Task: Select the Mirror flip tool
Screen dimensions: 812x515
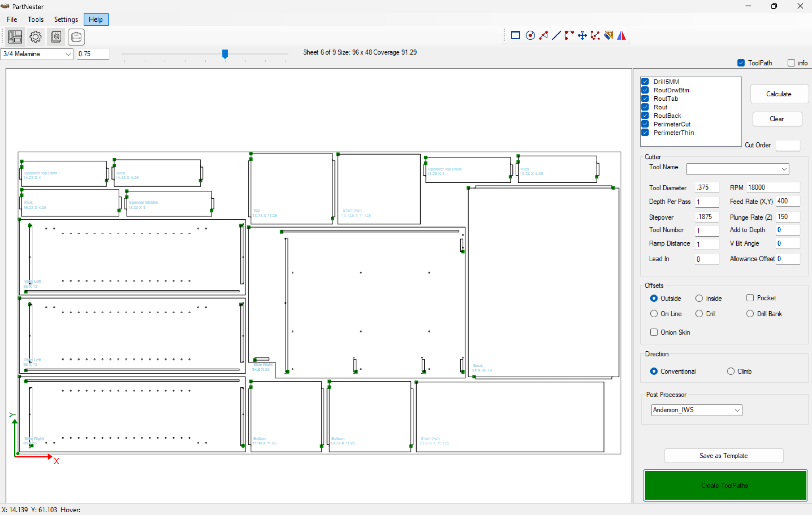Action: tap(621, 36)
